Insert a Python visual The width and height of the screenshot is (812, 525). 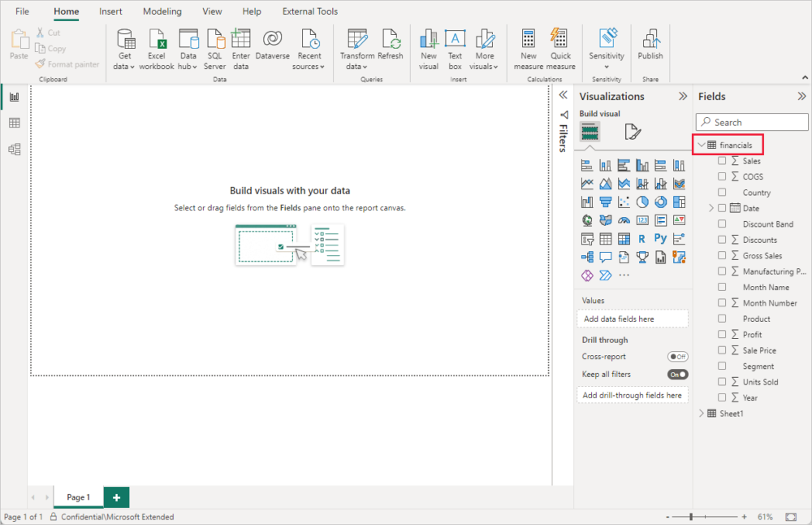click(x=659, y=238)
